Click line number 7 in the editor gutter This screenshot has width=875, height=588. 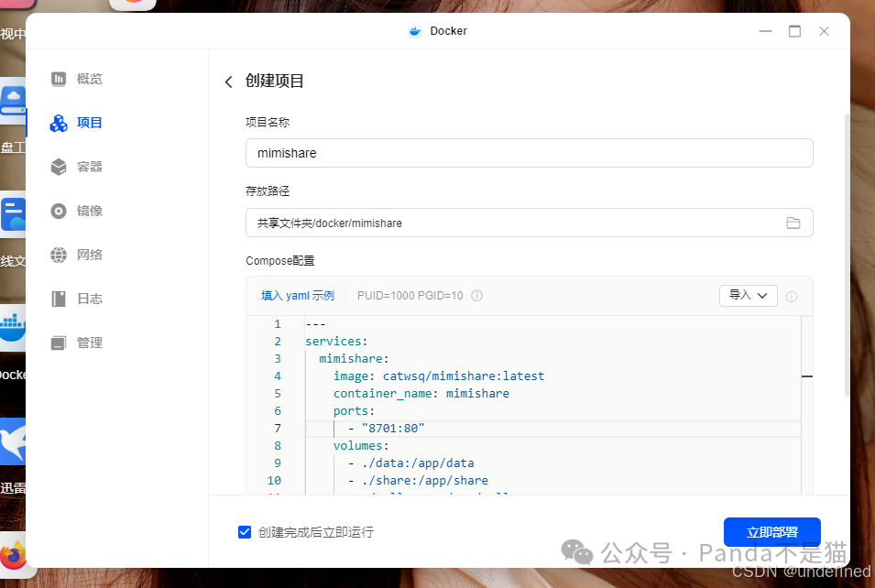[x=278, y=429]
